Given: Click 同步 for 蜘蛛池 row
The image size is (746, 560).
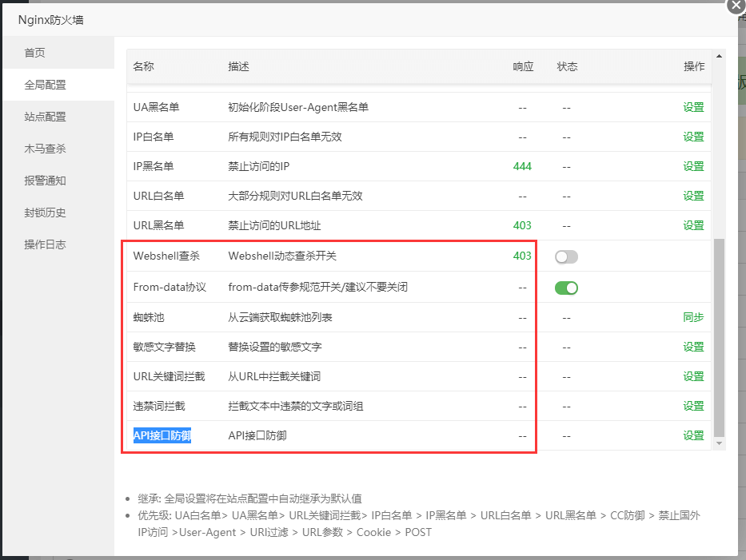Looking at the screenshot, I should [x=693, y=318].
